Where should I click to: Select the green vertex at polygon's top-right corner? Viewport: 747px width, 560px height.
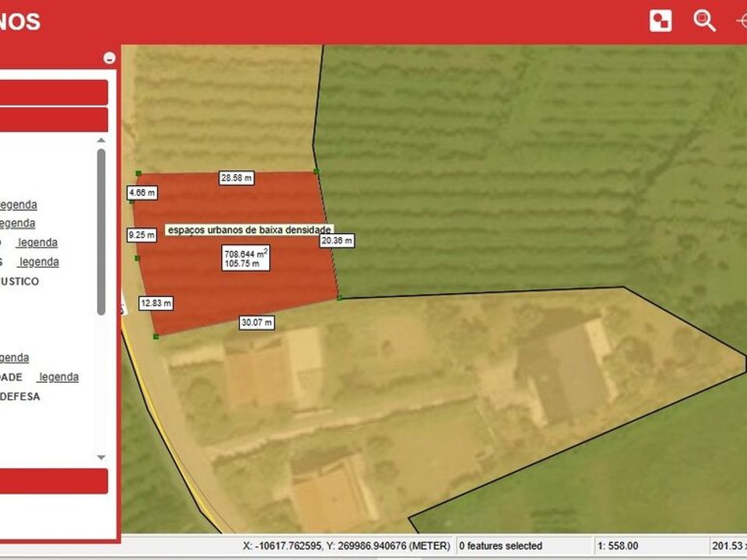(x=317, y=171)
